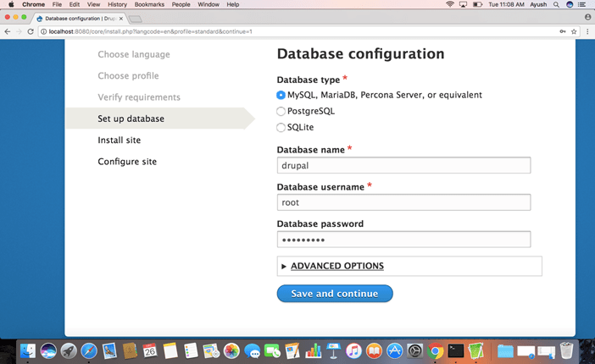The width and height of the screenshot is (595, 364).
Task: Close the Database configuration tab
Action: (121, 19)
